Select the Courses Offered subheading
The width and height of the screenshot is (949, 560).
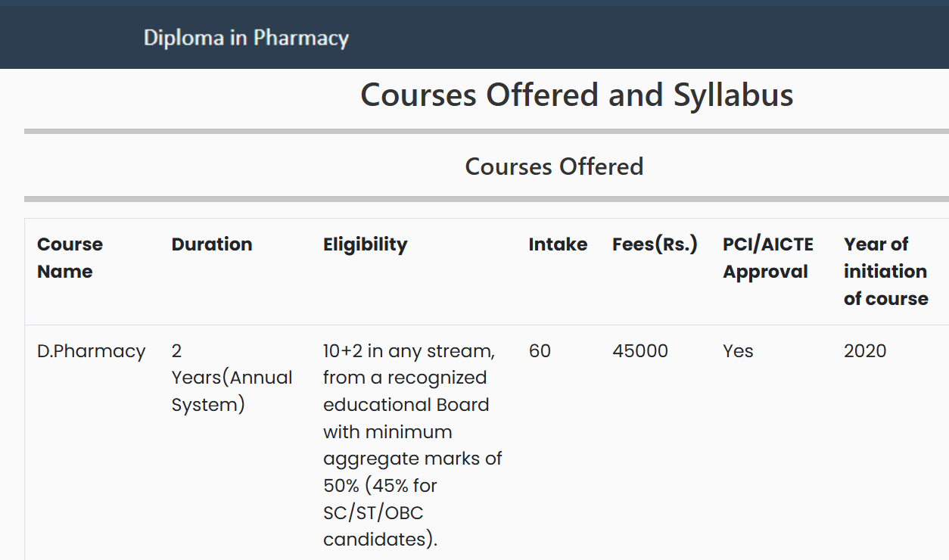pyautogui.click(x=554, y=166)
